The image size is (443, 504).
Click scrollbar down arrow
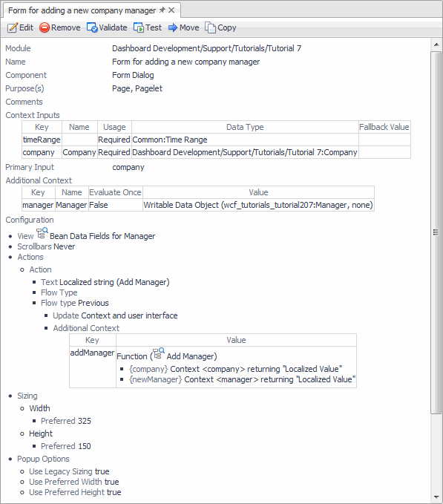tap(436, 497)
